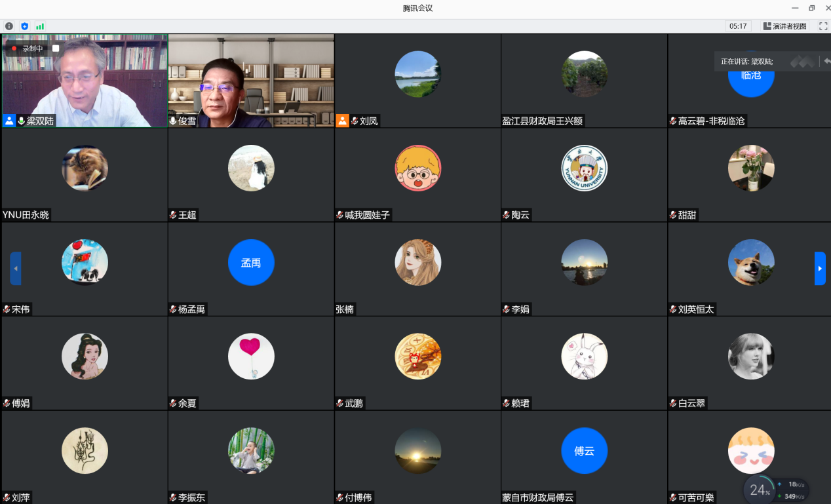The image size is (831, 504).
Task: Check the green network signal icon
Action: pos(40,26)
